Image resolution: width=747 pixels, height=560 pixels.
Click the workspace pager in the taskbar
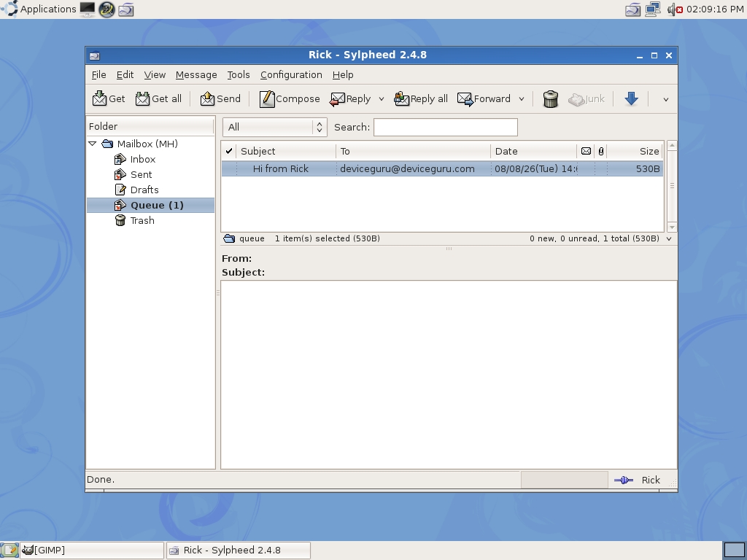coord(734,551)
